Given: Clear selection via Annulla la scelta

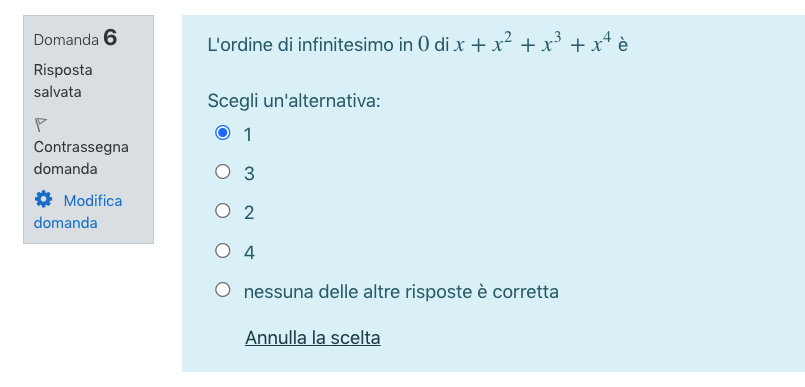Looking at the screenshot, I should click(313, 338).
